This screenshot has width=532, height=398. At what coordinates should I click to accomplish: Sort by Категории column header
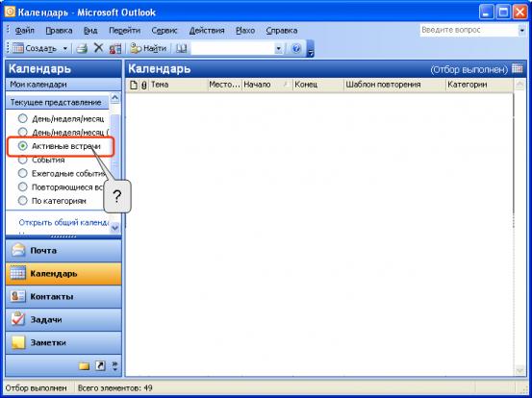coord(479,85)
